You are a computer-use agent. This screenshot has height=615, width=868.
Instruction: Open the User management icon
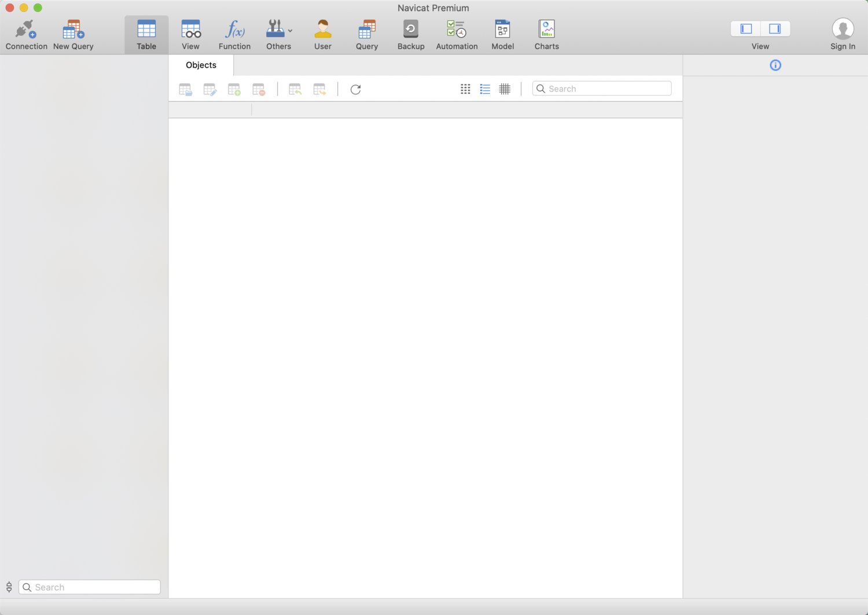(x=323, y=35)
